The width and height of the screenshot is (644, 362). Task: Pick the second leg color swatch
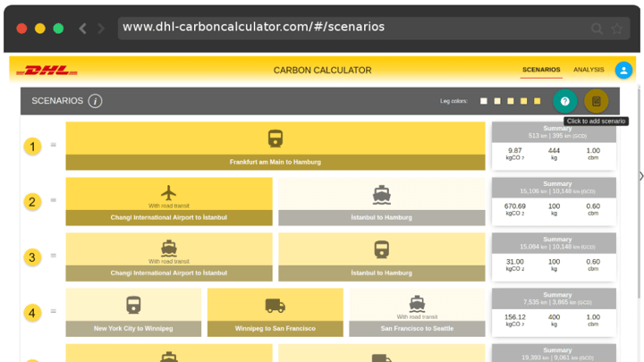click(x=497, y=101)
